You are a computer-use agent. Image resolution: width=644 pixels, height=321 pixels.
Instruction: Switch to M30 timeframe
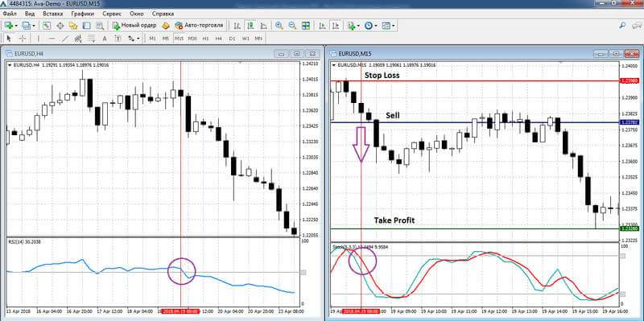pos(192,38)
